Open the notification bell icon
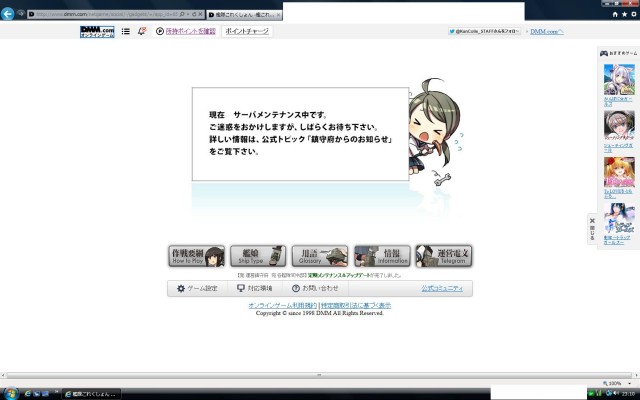This screenshot has width=640, height=400. coord(142,31)
